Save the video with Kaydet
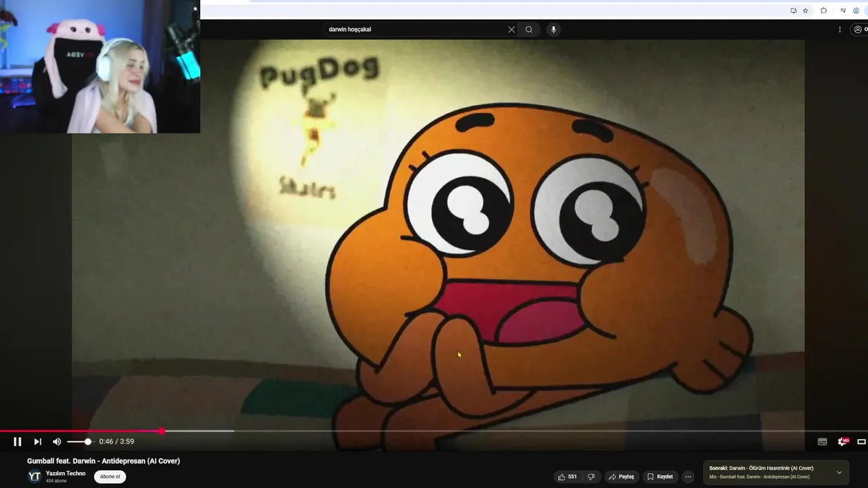This screenshot has height=488, width=868. point(660,476)
